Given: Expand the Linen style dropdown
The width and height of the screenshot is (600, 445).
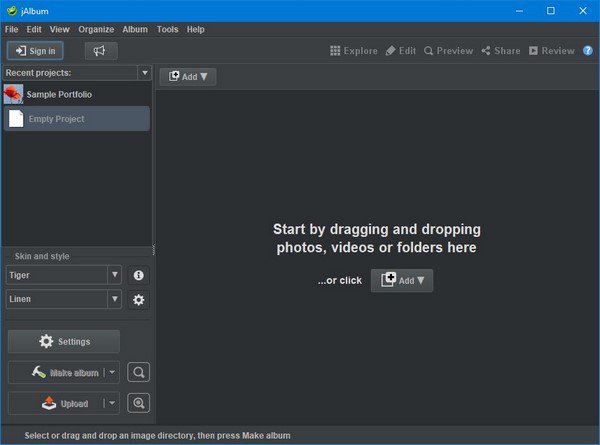Looking at the screenshot, I should coord(114,299).
